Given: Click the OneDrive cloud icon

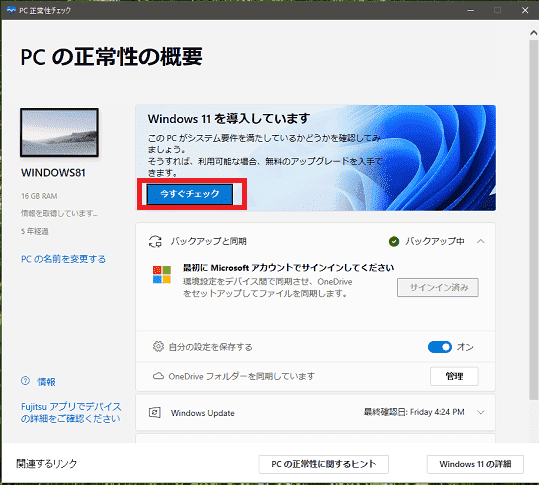Looking at the screenshot, I should [158, 376].
